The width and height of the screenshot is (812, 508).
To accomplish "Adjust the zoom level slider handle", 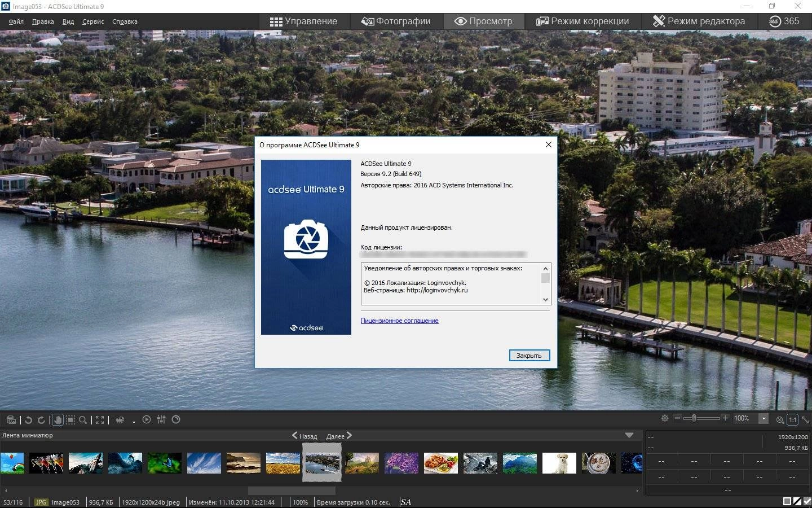I will [694, 418].
